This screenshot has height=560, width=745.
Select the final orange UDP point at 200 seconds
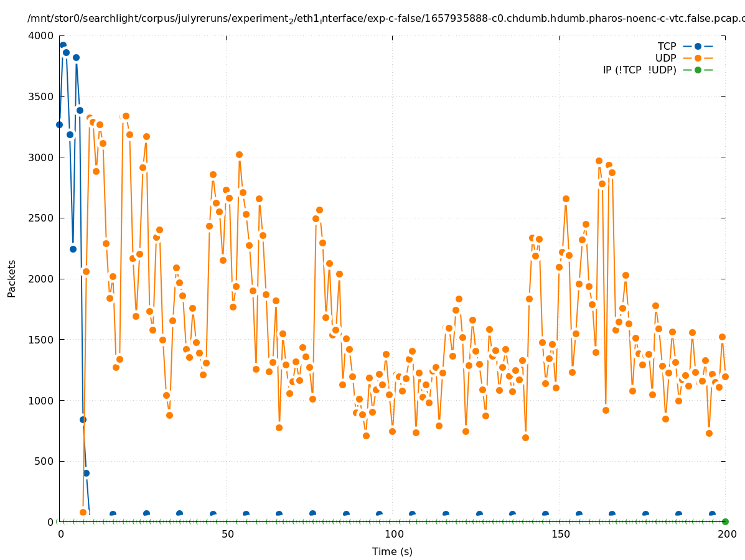[725, 376]
